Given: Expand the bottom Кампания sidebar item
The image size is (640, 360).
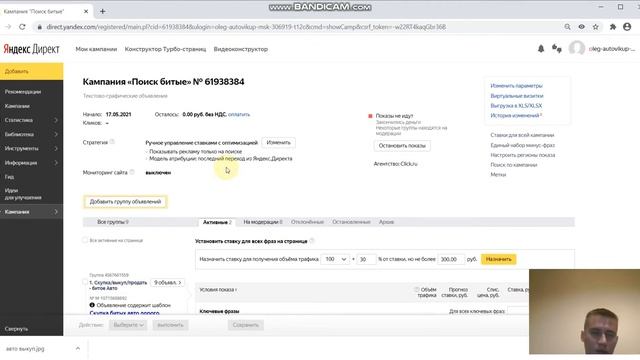Looking at the screenshot, I should point(56,212).
